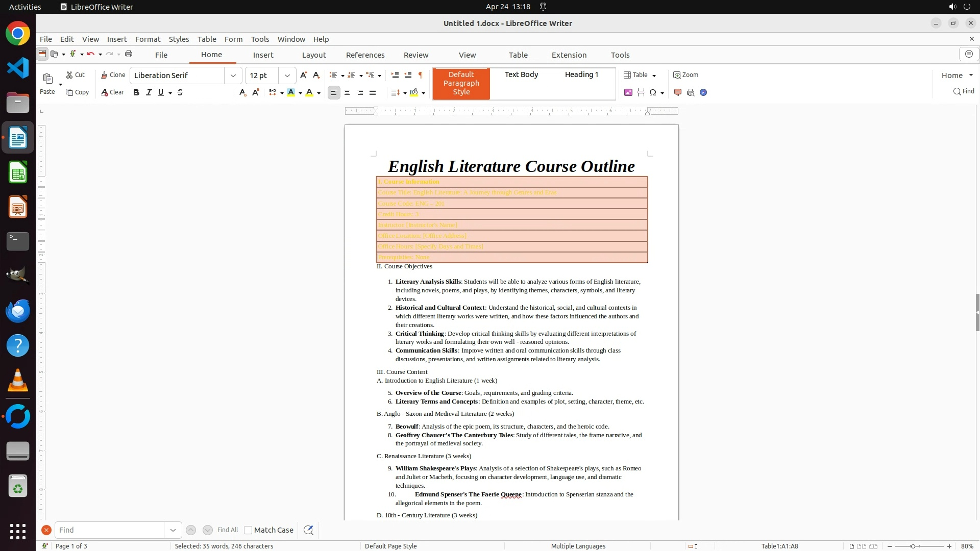The width and height of the screenshot is (980, 551).
Task: Click the Find All button
Action: [228, 530]
